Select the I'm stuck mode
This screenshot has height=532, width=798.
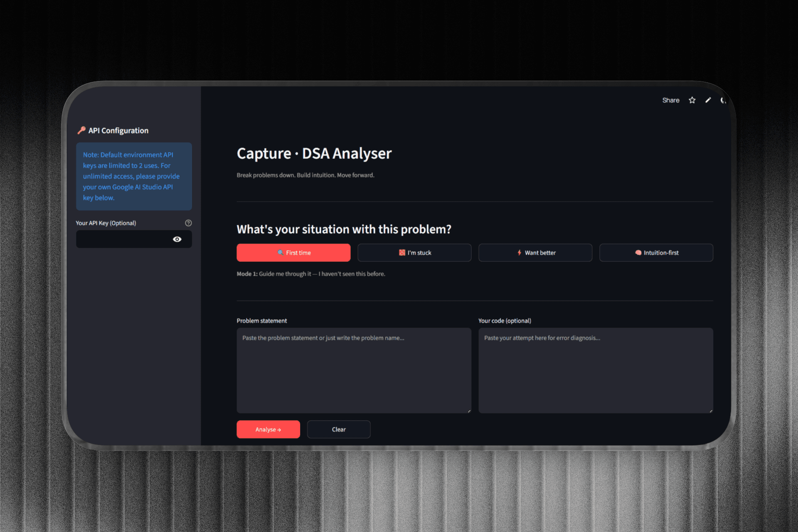[x=414, y=253]
